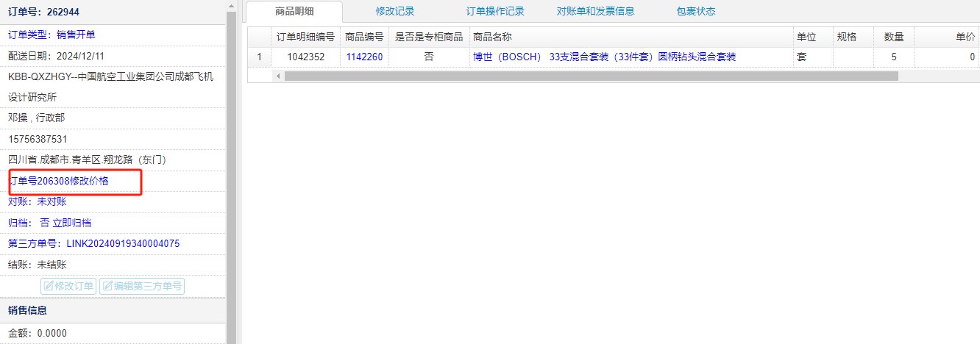Open the 包裹状态 tab
The height and width of the screenshot is (344, 980).
pos(696,11)
